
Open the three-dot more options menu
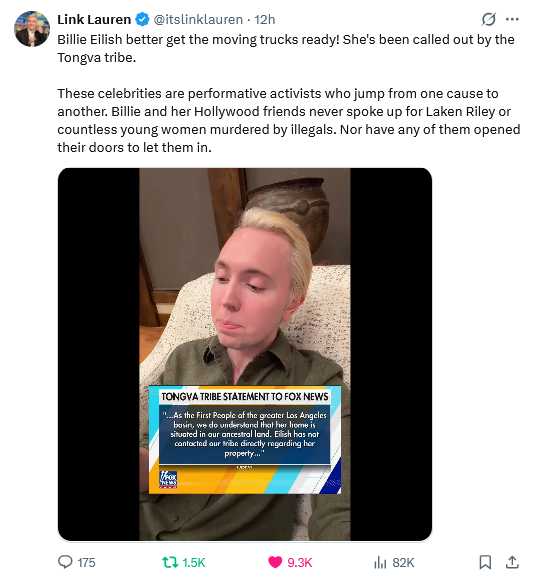point(512,19)
